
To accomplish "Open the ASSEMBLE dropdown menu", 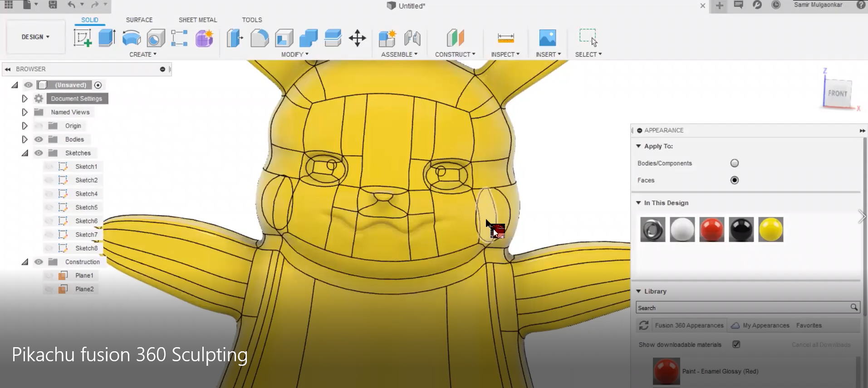I will pos(399,54).
